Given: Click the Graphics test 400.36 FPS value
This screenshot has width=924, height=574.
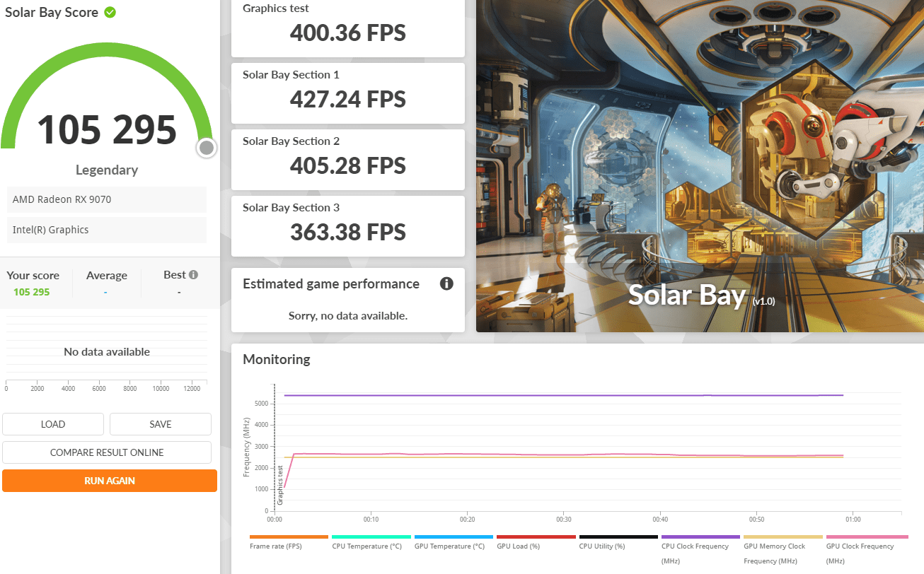Looking at the screenshot, I should [348, 33].
